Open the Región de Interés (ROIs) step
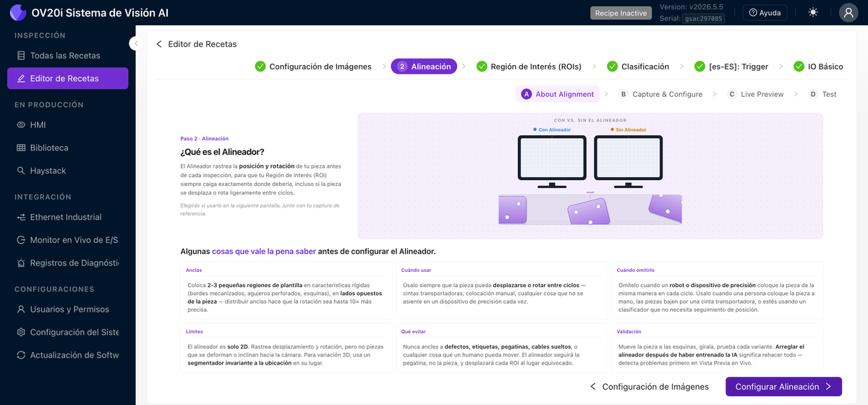The image size is (868, 405). [x=529, y=67]
